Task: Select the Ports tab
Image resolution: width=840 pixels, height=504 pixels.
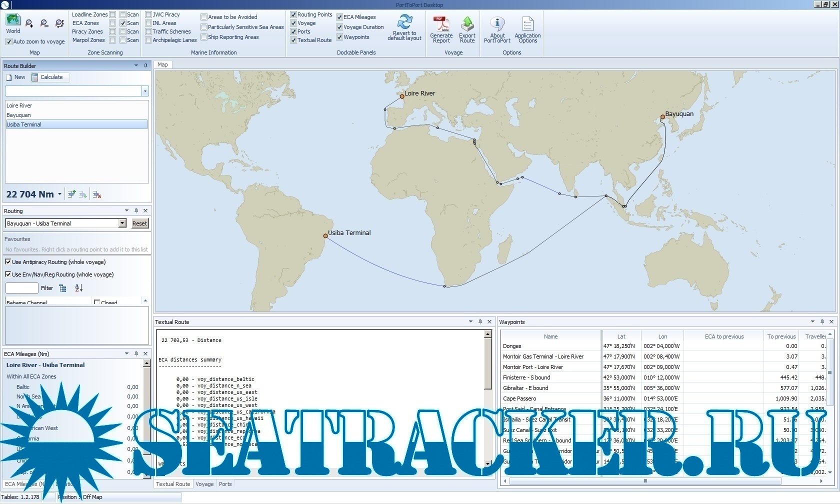Action: pyautogui.click(x=225, y=483)
